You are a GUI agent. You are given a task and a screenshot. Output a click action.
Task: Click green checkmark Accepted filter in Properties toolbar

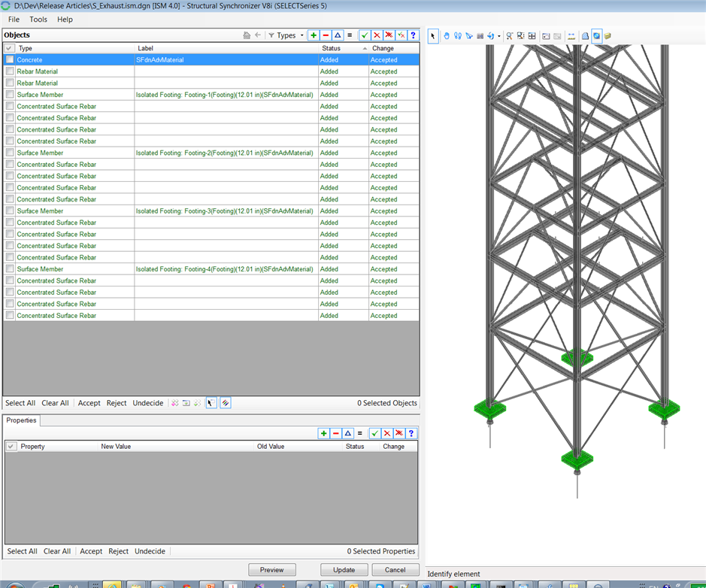point(374,433)
